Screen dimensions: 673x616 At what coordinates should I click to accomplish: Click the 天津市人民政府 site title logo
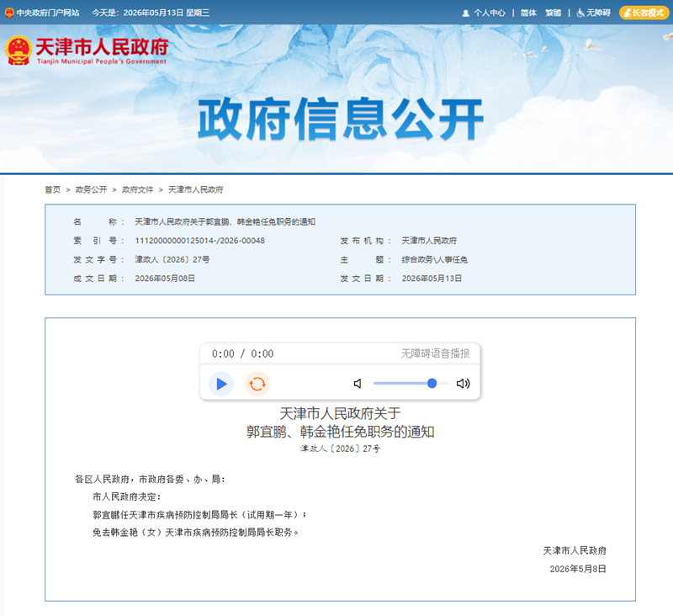tap(102, 50)
